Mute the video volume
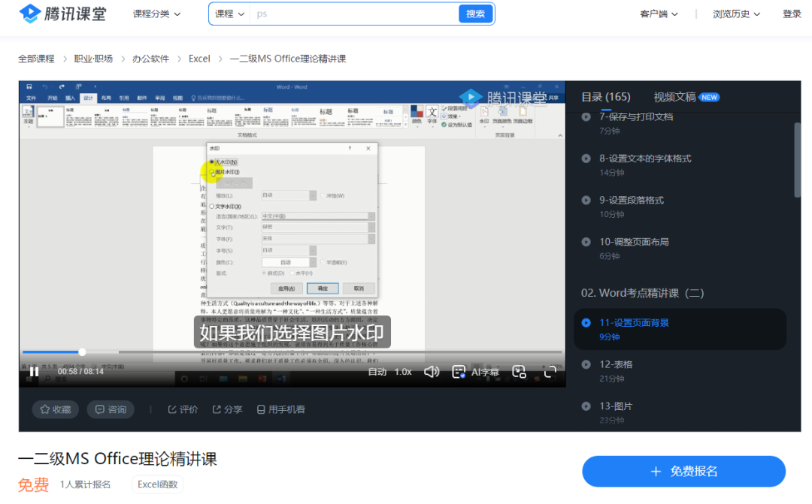 pyautogui.click(x=432, y=371)
